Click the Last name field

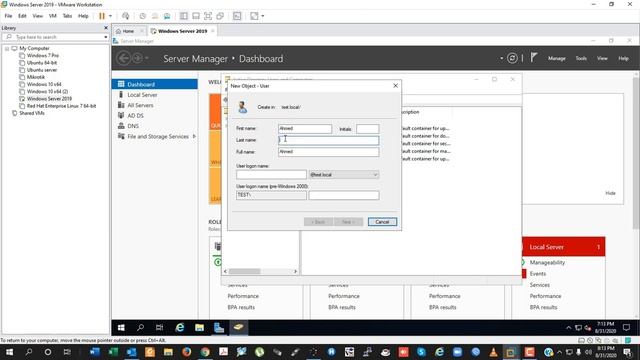click(x=329, y=140)
